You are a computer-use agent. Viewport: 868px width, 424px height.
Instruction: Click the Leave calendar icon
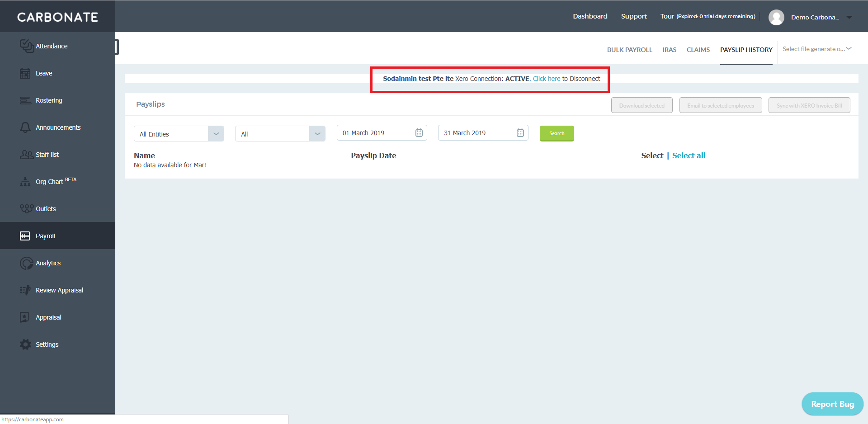point(25,73)
